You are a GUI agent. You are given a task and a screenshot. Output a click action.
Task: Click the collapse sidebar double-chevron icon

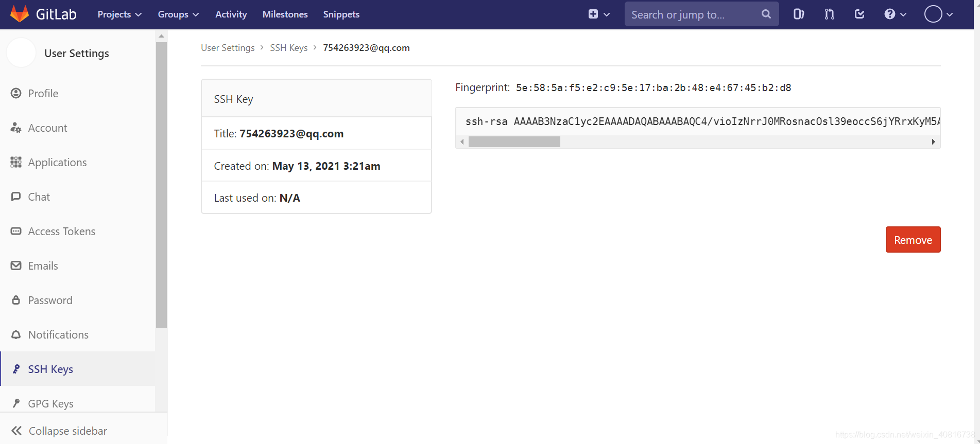(16, 431)
